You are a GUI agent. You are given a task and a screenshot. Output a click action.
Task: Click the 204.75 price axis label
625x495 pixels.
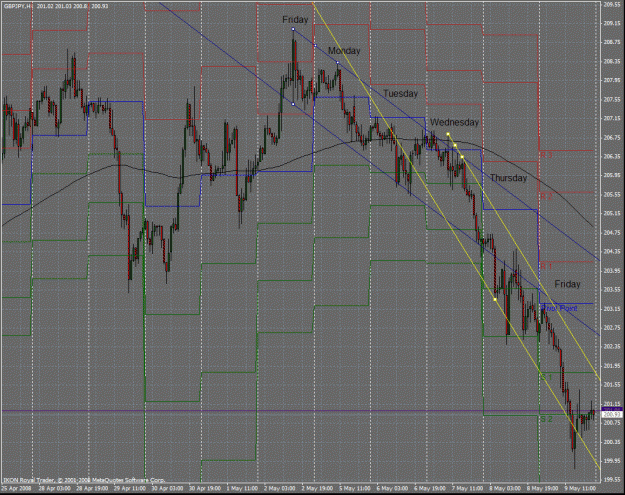(611, 232)
